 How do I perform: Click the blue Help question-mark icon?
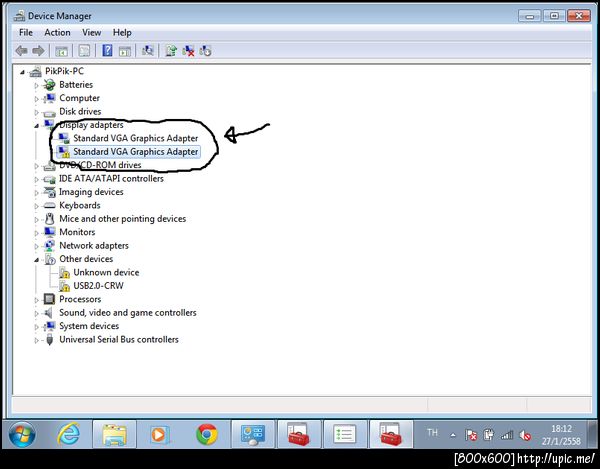[108, 50]
